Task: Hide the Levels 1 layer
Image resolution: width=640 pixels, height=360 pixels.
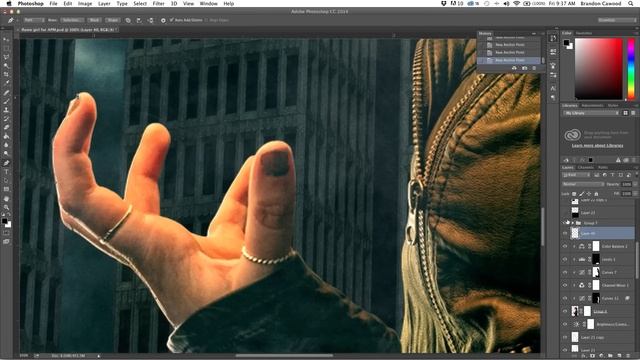Action: point(565,259)
